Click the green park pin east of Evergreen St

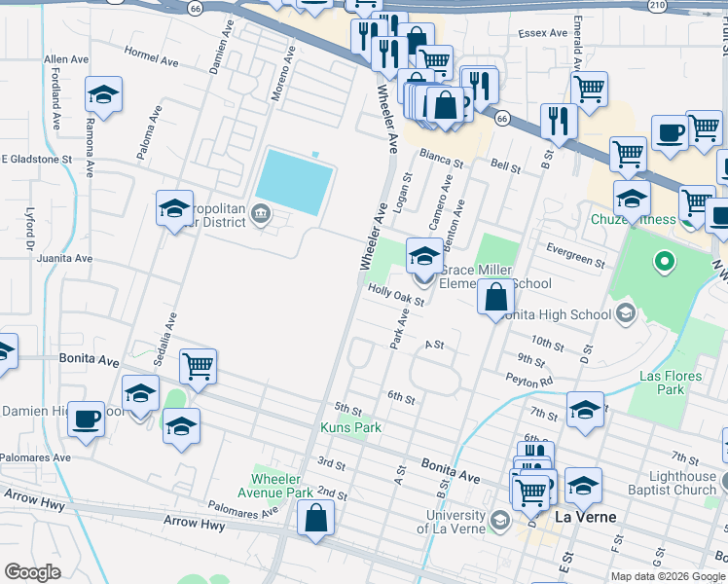click(x=665, y=263)
